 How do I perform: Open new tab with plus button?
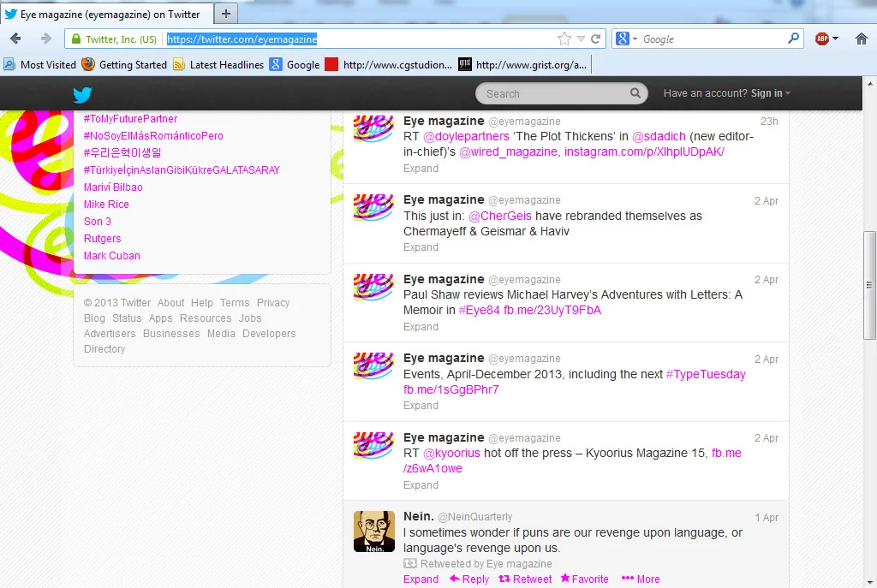(x=226, y=14)
